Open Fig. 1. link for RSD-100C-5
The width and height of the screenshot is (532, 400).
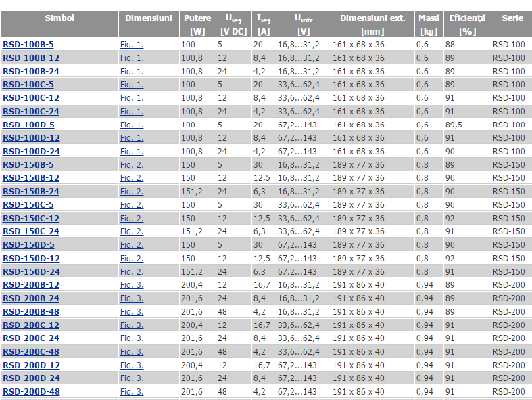(x=132, y=85)
